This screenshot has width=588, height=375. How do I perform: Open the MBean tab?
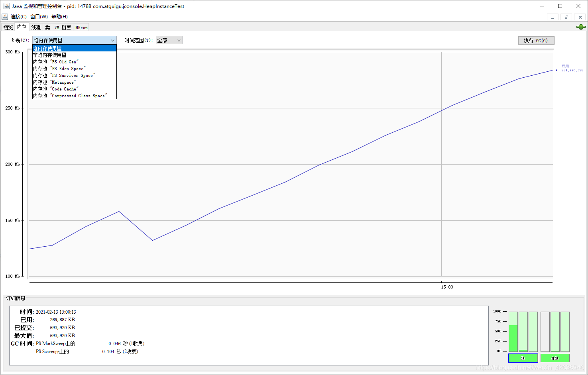coord(81,27)
